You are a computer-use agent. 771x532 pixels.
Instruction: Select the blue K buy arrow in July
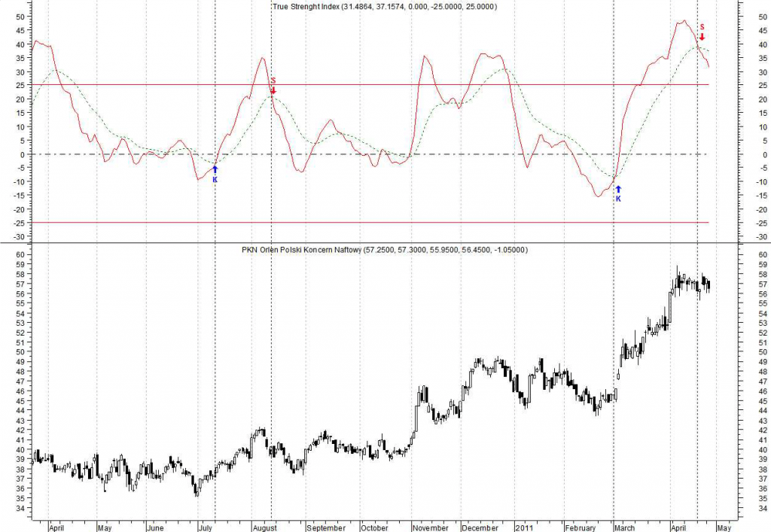(215, 173)
